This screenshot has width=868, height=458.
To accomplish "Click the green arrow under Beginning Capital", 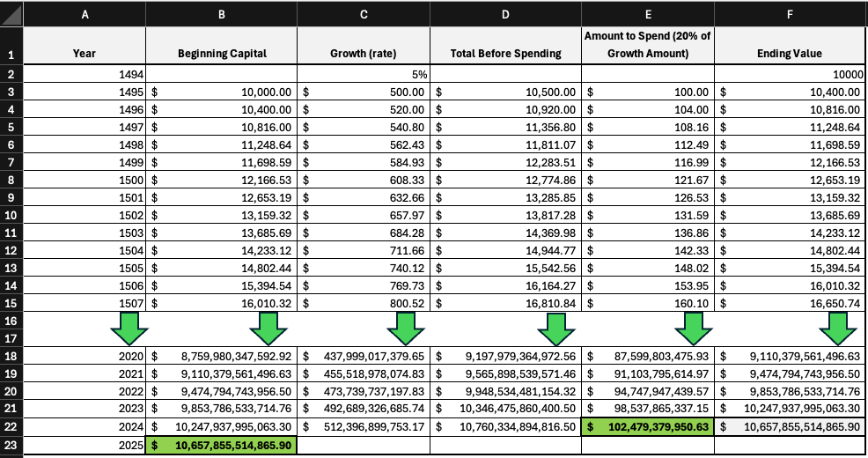I will pos(268,329).
